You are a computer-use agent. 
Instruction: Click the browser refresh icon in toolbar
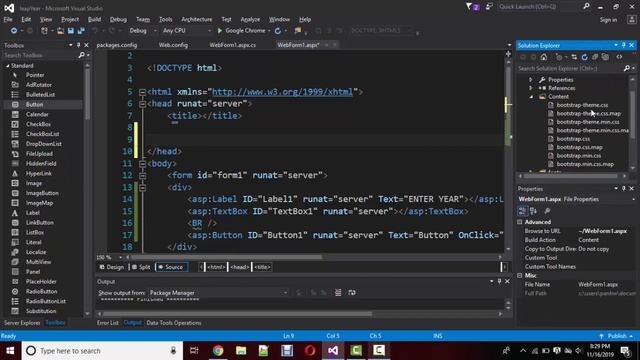pyautogui.click(x=278, y=31)
